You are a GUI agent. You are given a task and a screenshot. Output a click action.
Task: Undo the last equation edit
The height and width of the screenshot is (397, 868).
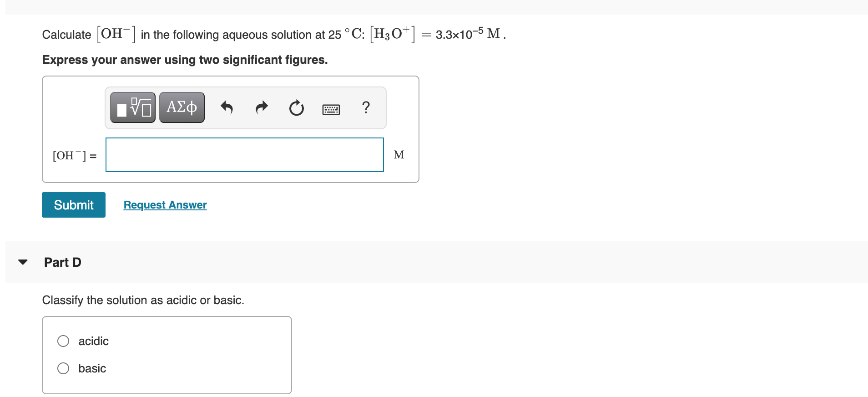click(227, 107)
